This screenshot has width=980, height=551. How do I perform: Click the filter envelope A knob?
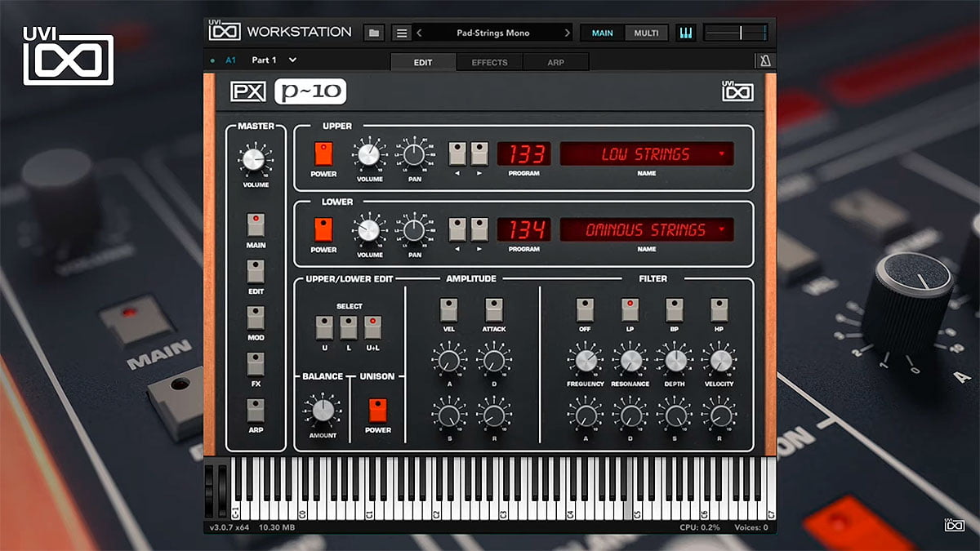585,415
